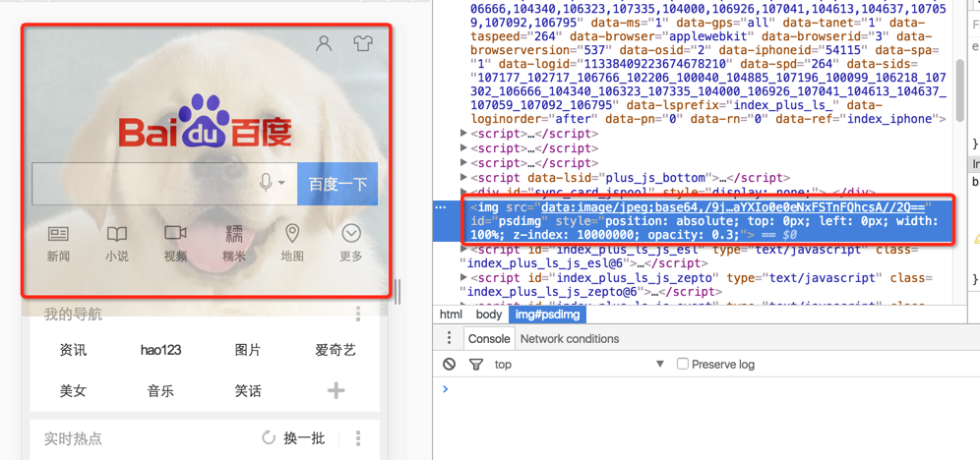Open the 爱奇艺 navigation link
The width and height of the screenshot is (980, 460).
click(336, 350)
